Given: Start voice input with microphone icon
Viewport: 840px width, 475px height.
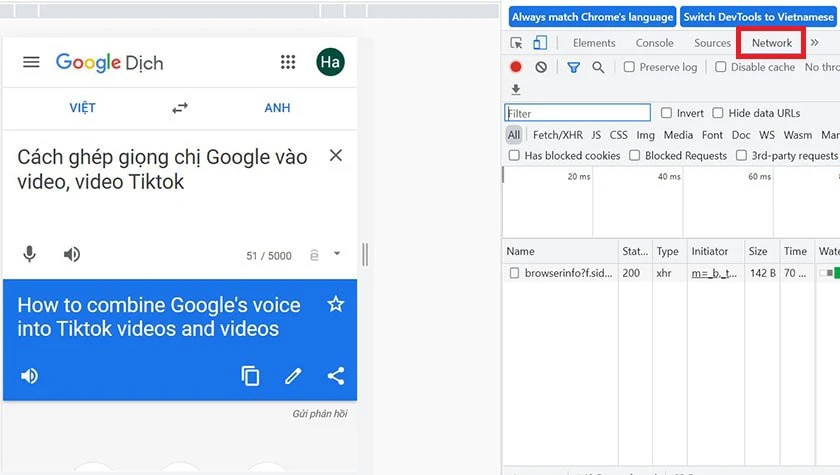Looking at the screenshot, I should tap(29, 254).
